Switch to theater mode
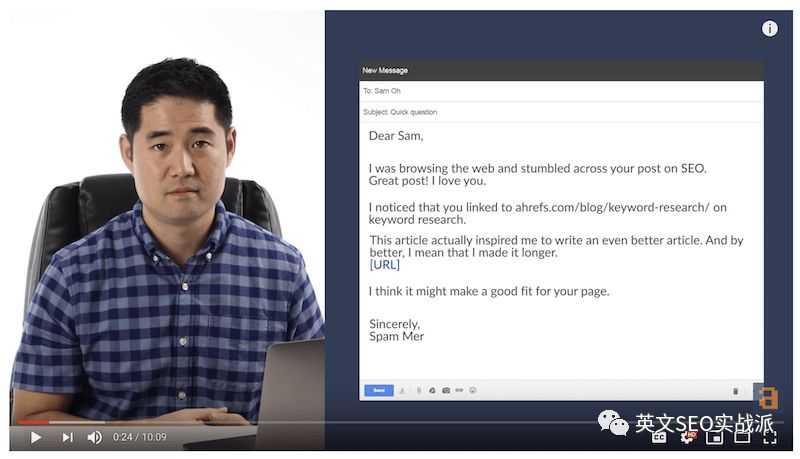Image resolution: width=800 pixels, height=459 pixels. (742, 437)
